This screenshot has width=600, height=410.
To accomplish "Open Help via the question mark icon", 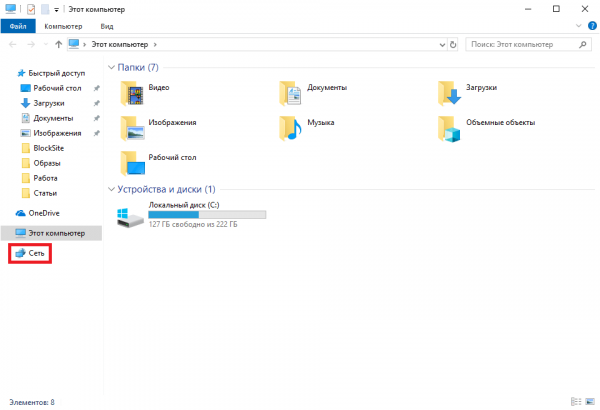I will (592, 26).
